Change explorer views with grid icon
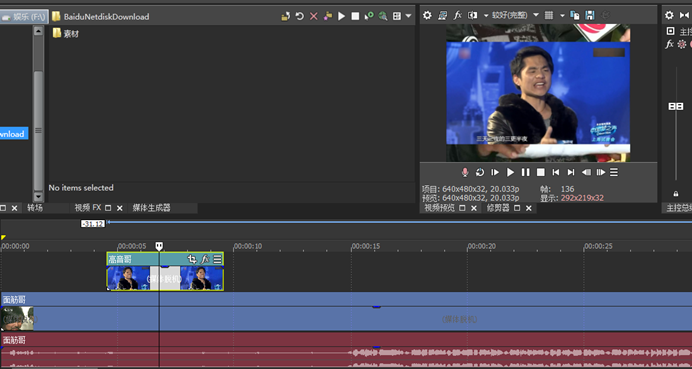This screenshot has height=369, width=692. [397, 16]
